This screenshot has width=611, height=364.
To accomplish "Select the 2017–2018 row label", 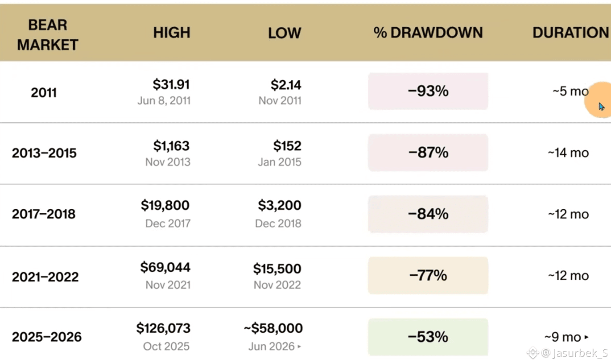I will tap(44, 214).
